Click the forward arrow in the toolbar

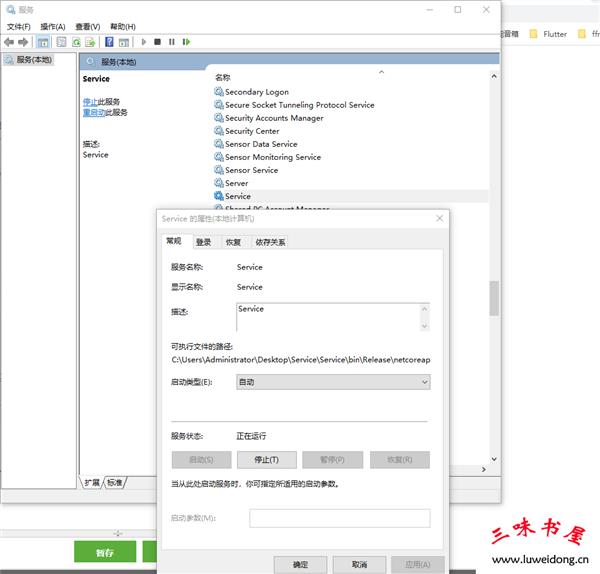23,42
